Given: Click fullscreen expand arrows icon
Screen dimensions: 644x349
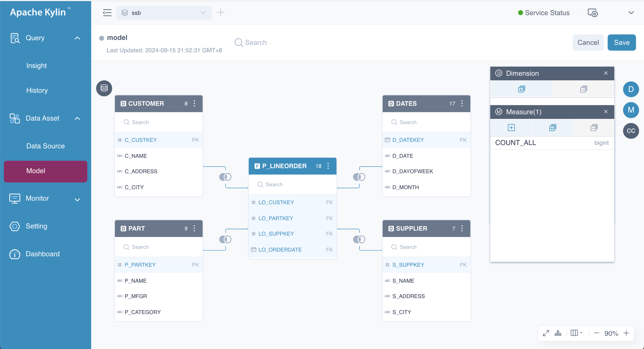Looking at the screenshot, I should (x=546, y=333).
